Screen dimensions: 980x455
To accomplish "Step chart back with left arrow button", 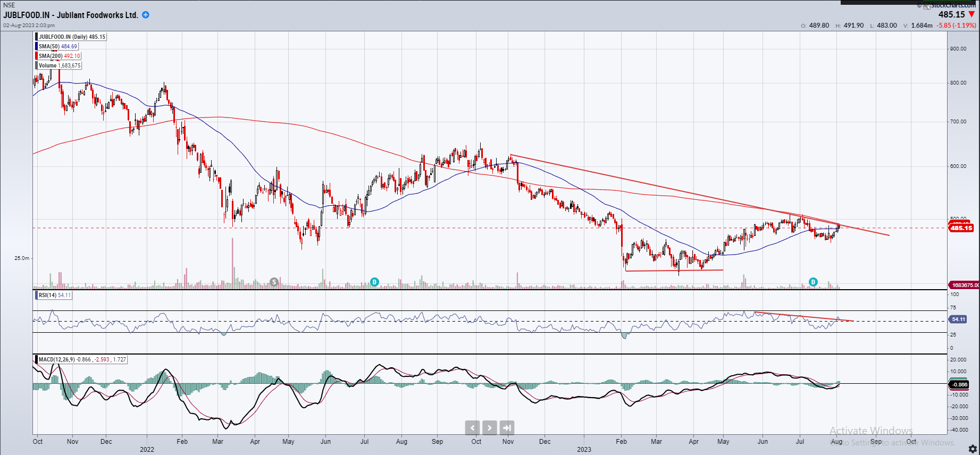I will [472, 427].
